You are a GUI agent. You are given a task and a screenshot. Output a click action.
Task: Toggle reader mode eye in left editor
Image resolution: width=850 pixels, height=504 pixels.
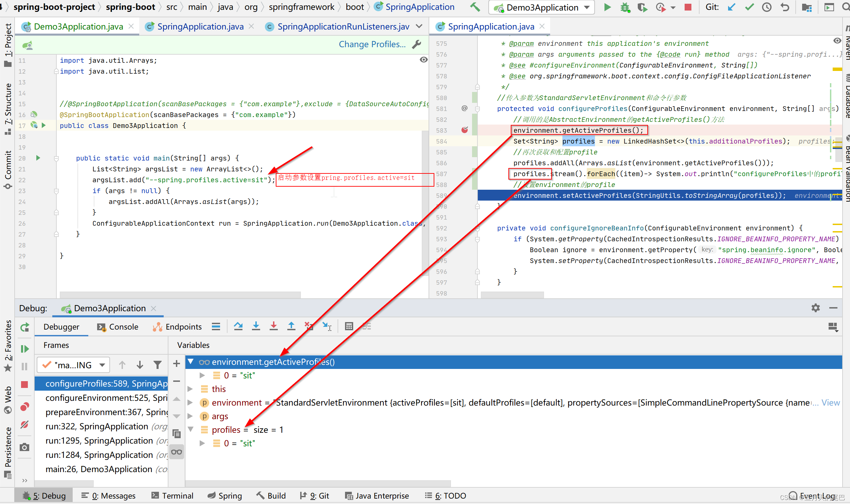(x=423, y=60)
